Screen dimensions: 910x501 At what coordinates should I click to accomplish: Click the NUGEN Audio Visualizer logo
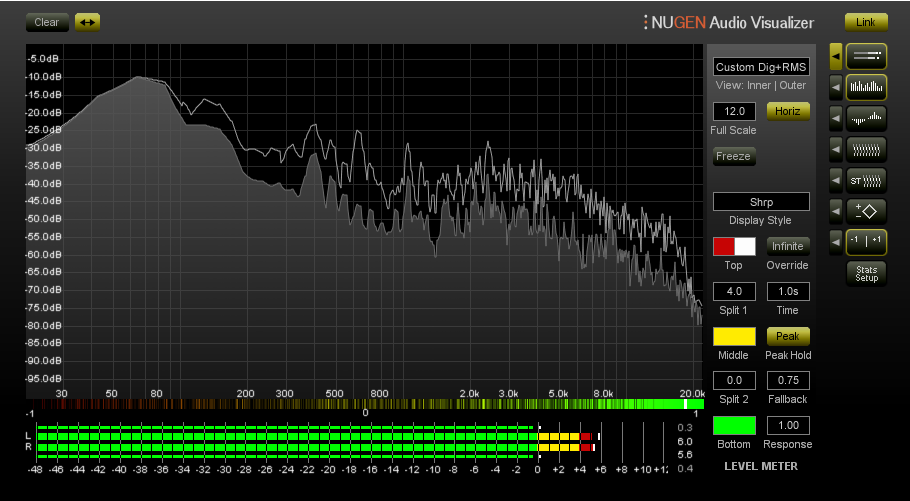(729, 23)
